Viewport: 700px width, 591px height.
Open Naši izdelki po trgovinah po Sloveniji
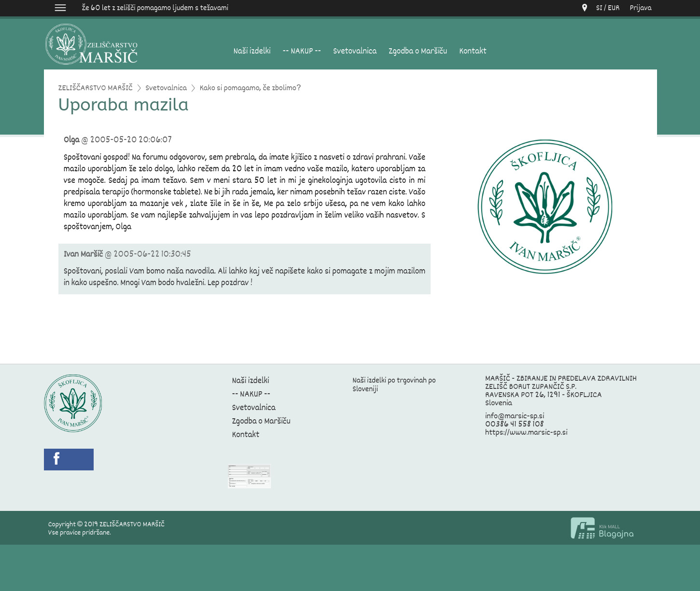coord(394,385)
